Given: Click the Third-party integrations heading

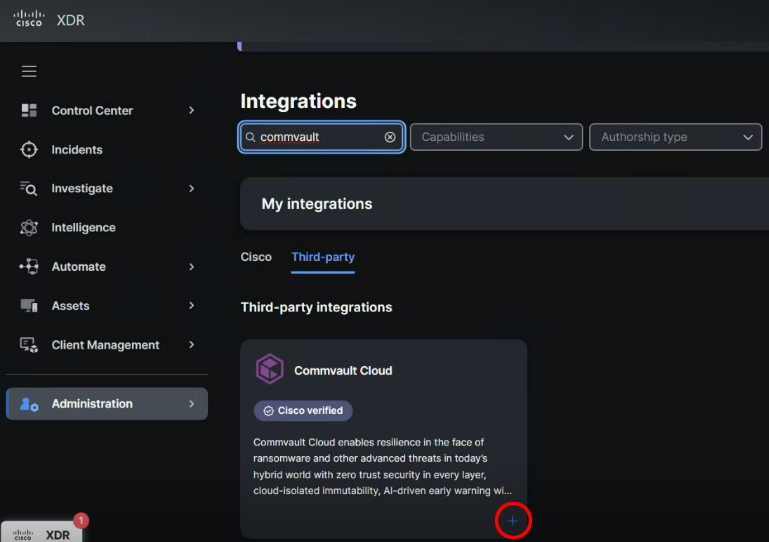Looking at the screenshot, I should pos(316,308).
